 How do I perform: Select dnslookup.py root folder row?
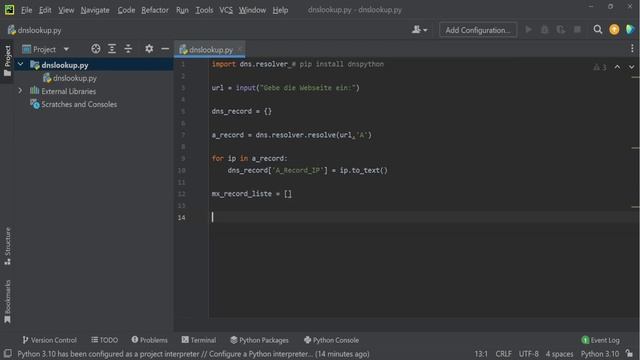[x=93, y=65]
